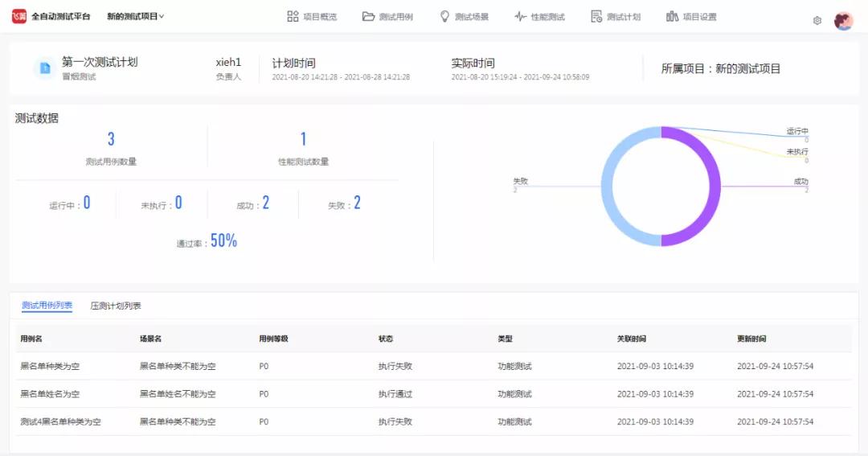Open the user avatar menu
Screen dimensions: 868x456
pos(843,20)
